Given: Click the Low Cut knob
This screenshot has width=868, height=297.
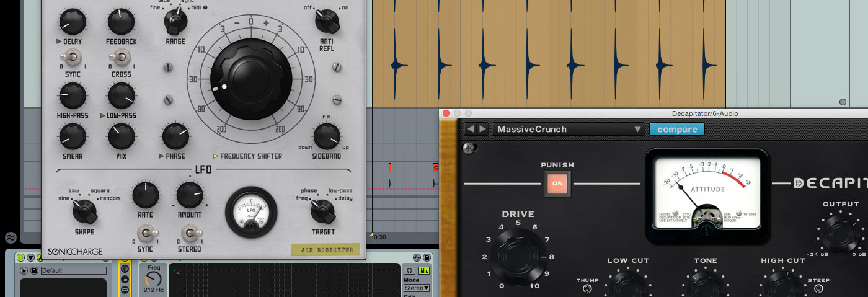Looking at the screenshot, I should (627, 285).
